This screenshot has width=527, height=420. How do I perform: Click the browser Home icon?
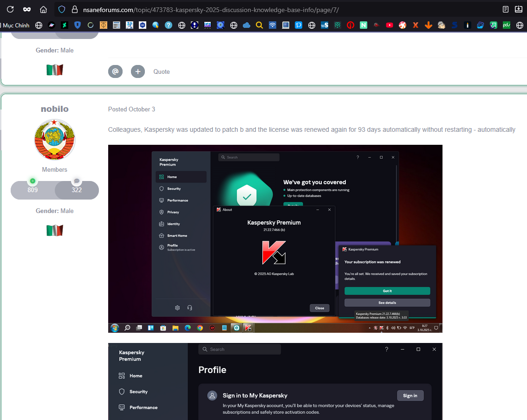pyautogui.click(x=43, y=9)
